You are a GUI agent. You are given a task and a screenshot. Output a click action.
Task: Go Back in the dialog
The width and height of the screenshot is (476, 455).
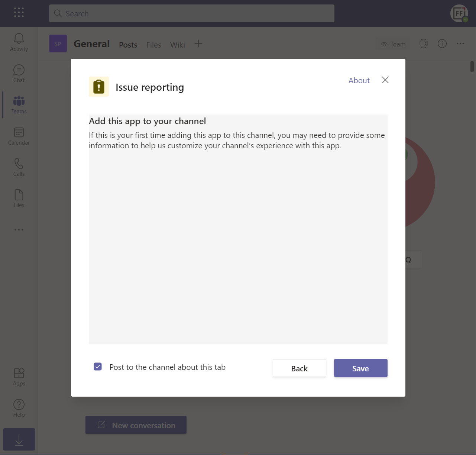click(x=299, y=368)
